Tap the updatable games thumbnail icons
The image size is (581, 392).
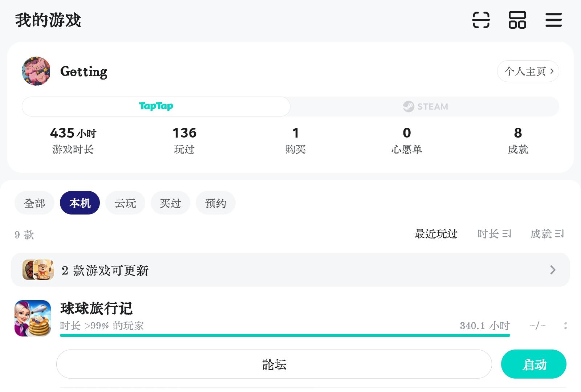click(38, 270)
